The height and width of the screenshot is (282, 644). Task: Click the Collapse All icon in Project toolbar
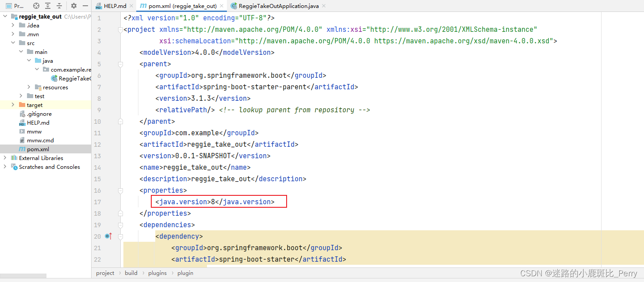coord(59,6)
